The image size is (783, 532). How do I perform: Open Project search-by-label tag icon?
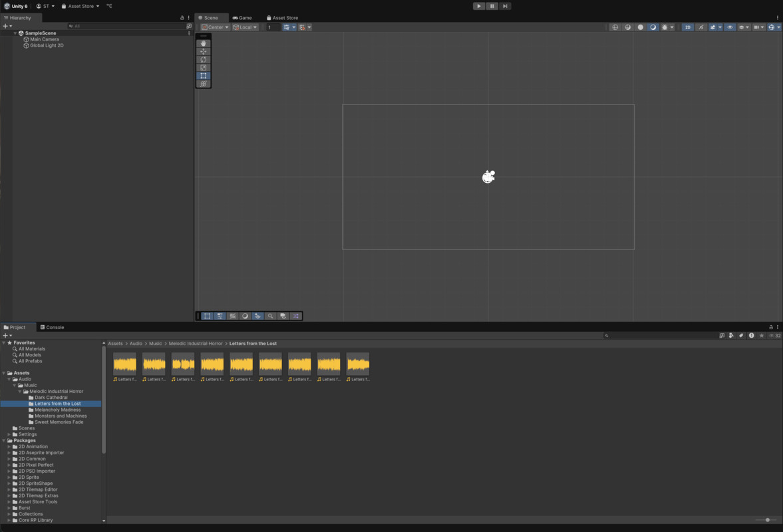click(x=741, y=335)
